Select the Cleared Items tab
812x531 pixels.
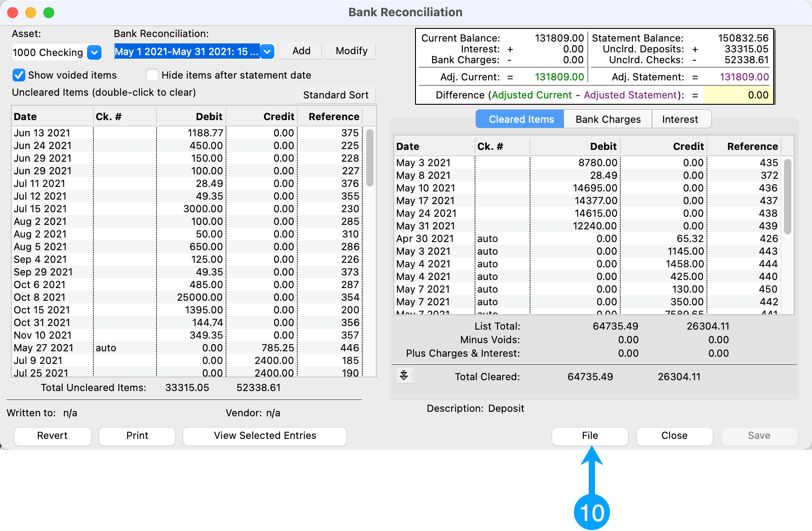521,119
